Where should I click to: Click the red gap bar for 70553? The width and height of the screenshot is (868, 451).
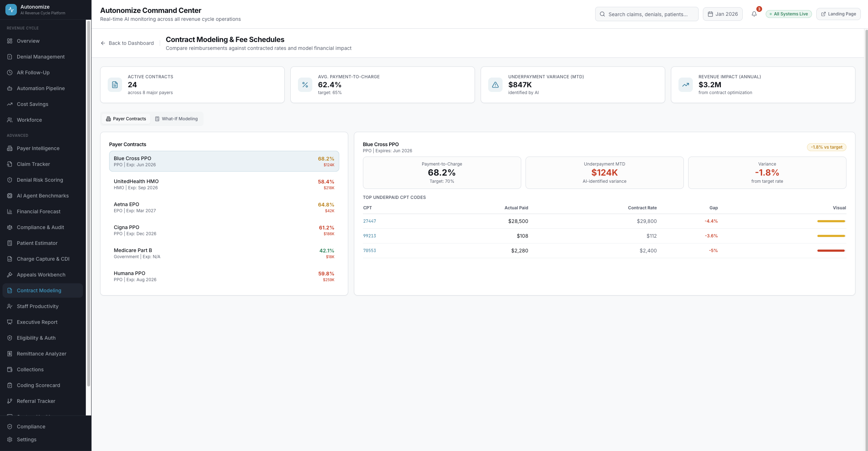[x=831, y=251]
